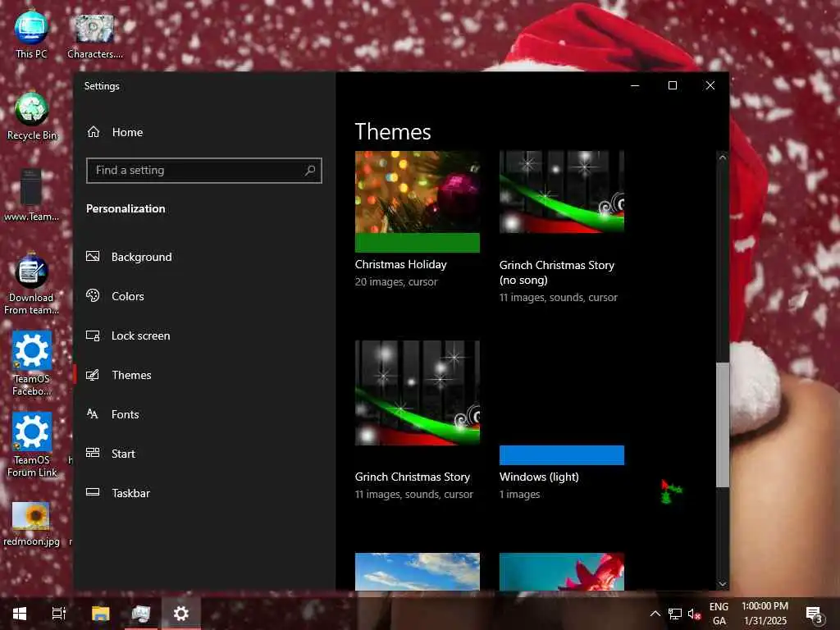840x630 pixels.
Task: Click the Colors palette icon
Action: click(93, 295)
